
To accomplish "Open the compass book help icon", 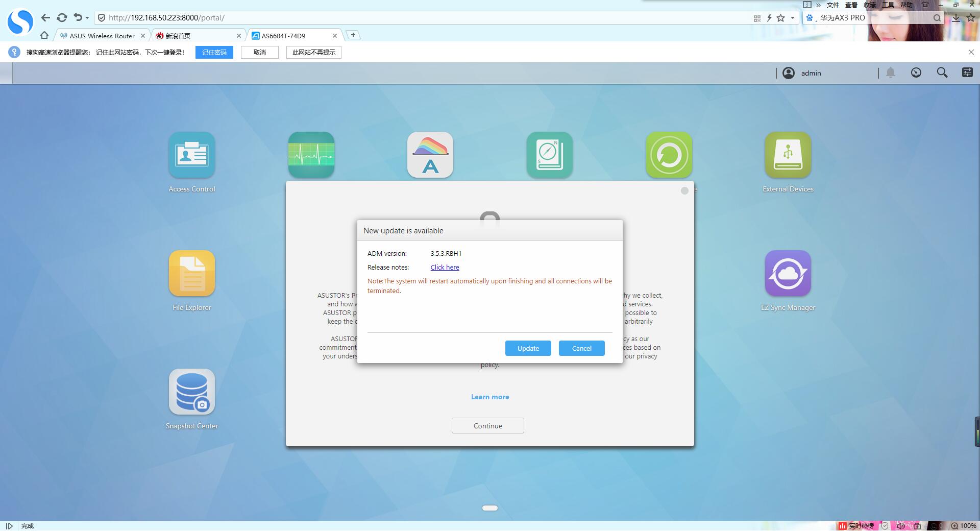I will (x=550, y=155).
